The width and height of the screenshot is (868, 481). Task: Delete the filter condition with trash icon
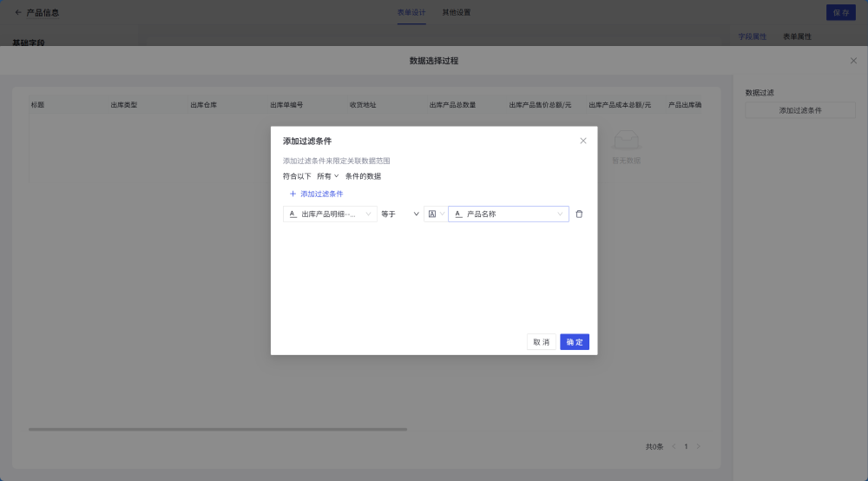[579, 214]
